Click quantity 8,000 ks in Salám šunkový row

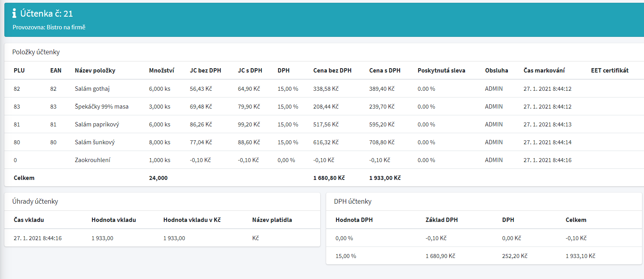(160, 142)
